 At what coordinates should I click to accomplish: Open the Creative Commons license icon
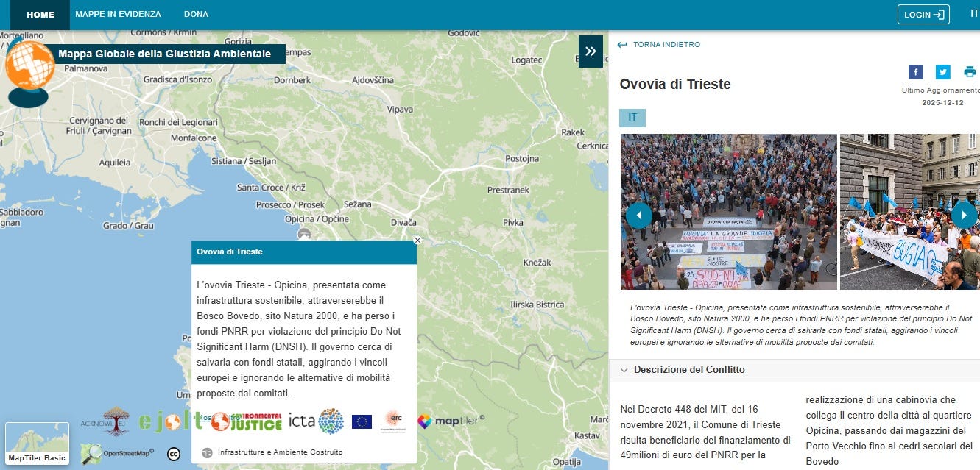pyautogui.click(x=174, y=454)
